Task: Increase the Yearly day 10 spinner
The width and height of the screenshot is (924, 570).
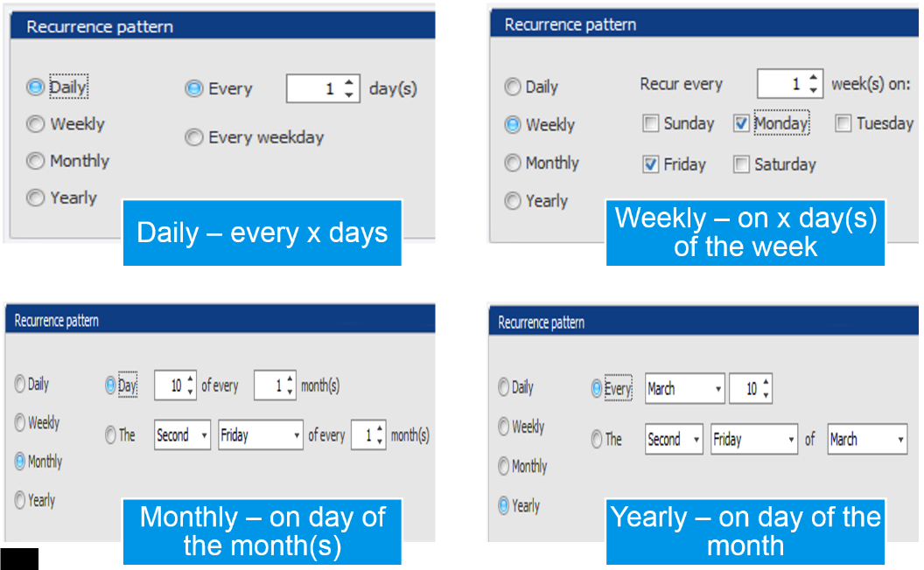Action: pos(766,383)
